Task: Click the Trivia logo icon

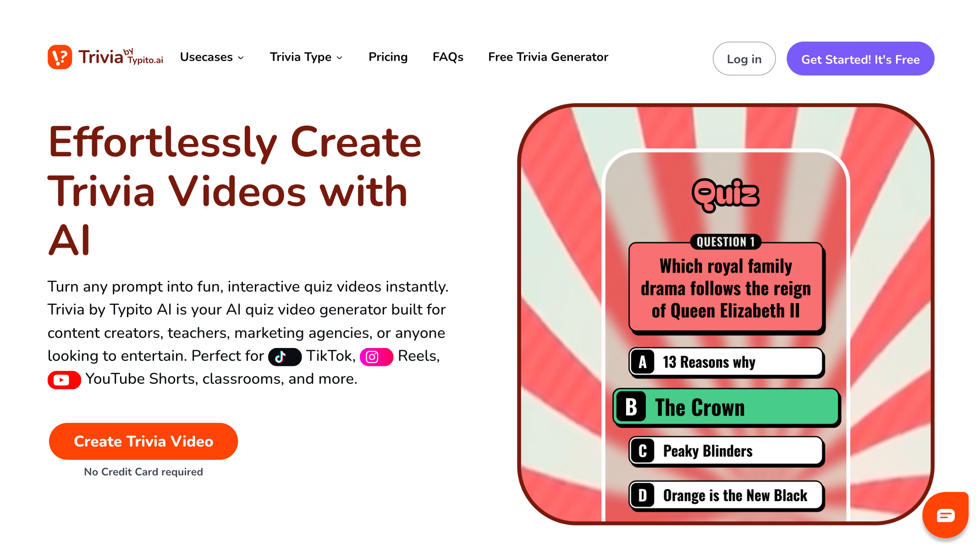Action: pyautogui.click(x=60, y=57)
